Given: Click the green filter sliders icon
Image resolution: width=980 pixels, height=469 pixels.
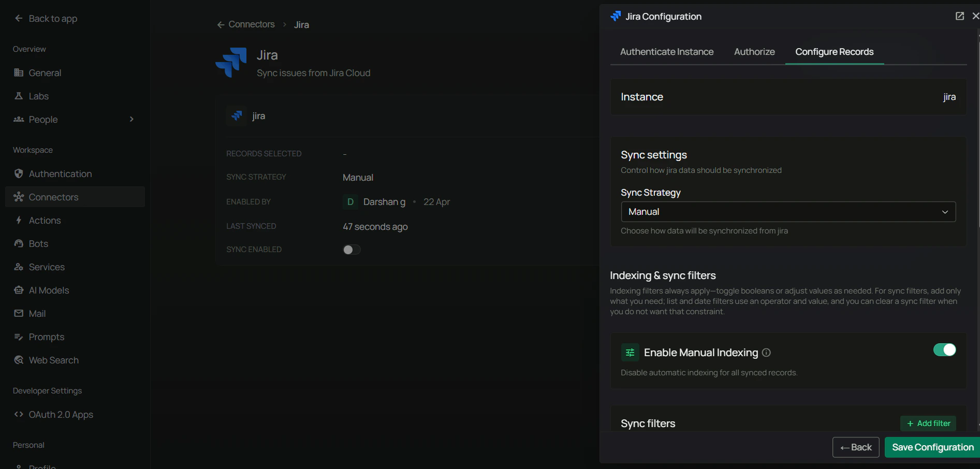Looking at the screenshot, I should pyautogui.click(x=630, y=353).
